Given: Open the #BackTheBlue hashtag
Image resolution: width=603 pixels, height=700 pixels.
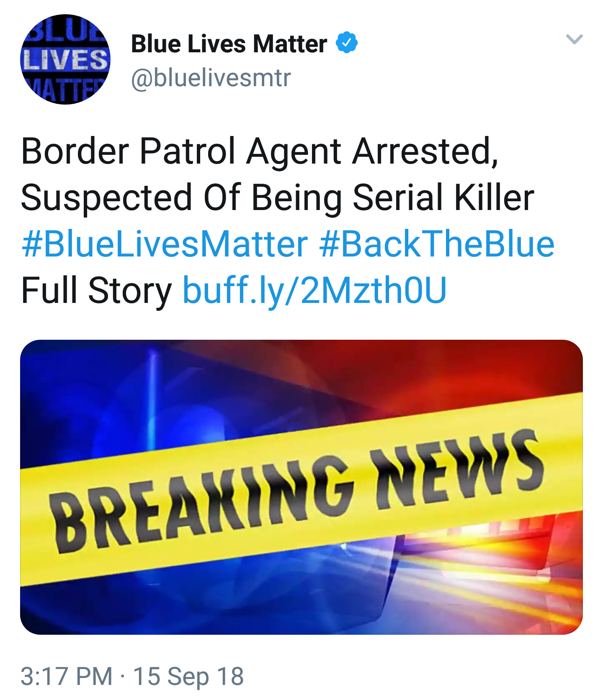Looking at the screenshot, I should 437,244.
